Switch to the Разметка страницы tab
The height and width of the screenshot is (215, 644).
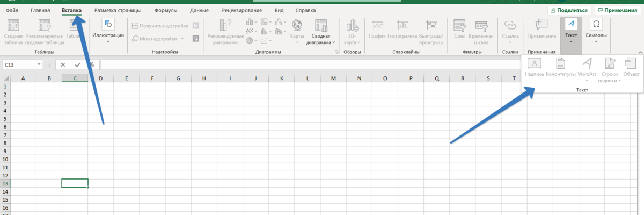click(x=118, y=10)
